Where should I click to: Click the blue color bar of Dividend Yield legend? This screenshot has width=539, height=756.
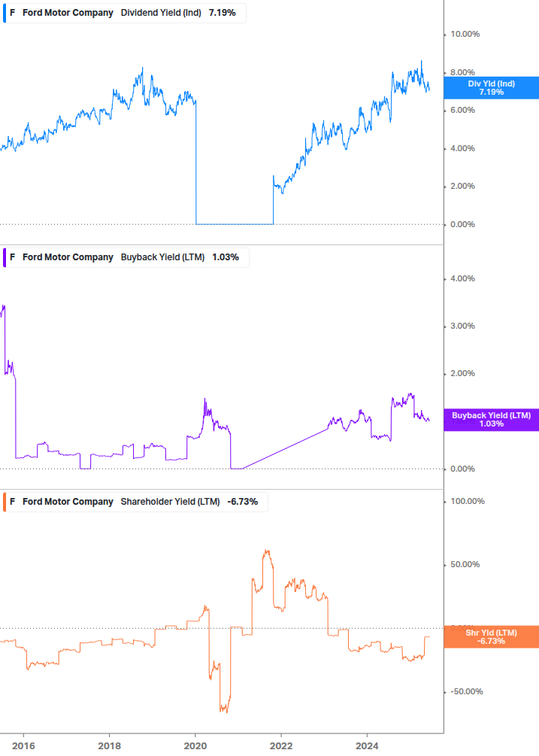pos(5,13)
